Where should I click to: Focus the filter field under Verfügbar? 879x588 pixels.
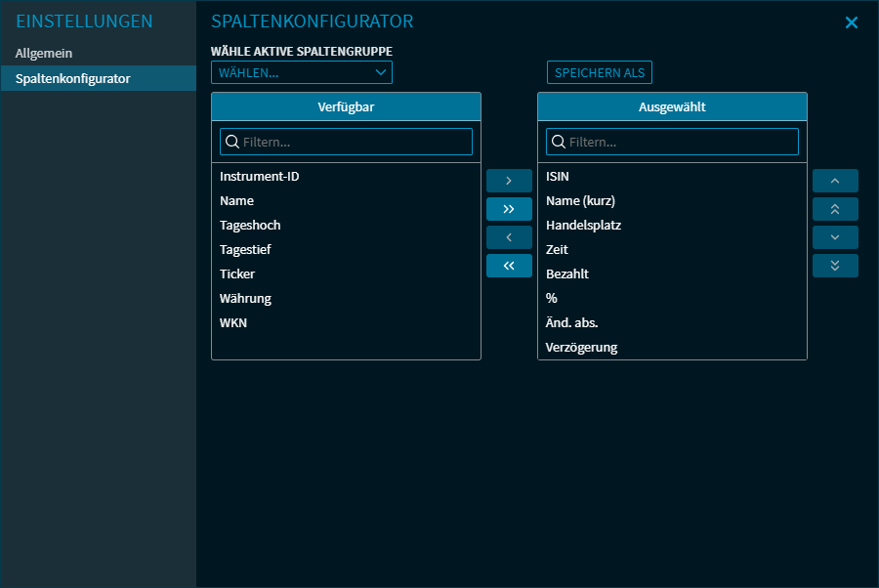coord(346,142)
